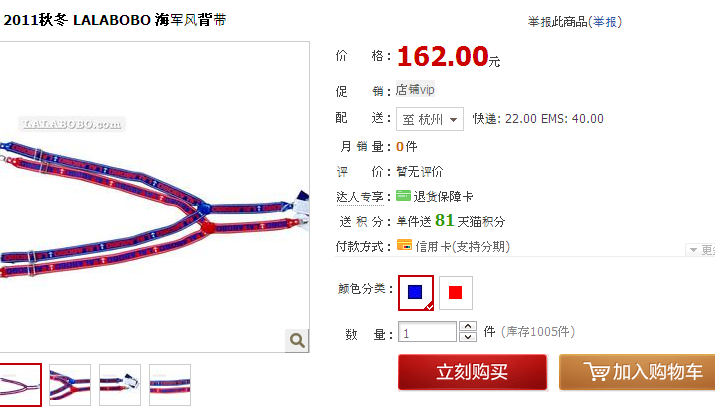Viewport: 715px width, 416px height.
Task: Select the fourth thumbnail showing strap pattern
Action: point(170,385)
